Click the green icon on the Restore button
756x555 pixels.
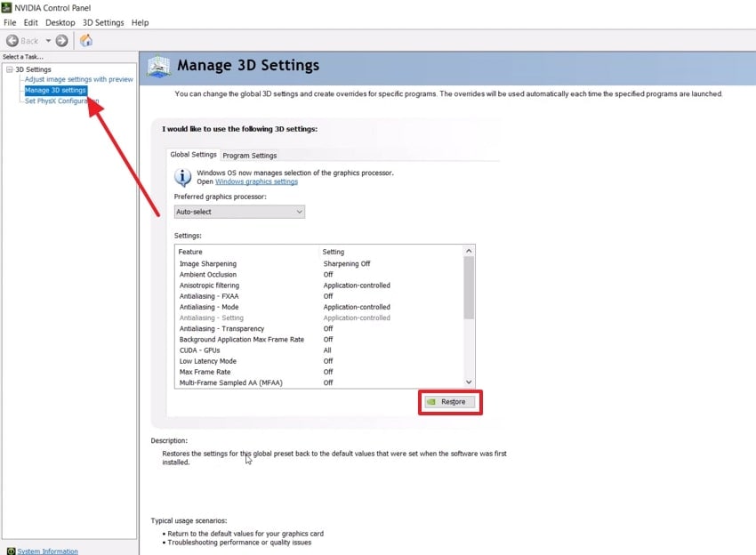(431, 402)
